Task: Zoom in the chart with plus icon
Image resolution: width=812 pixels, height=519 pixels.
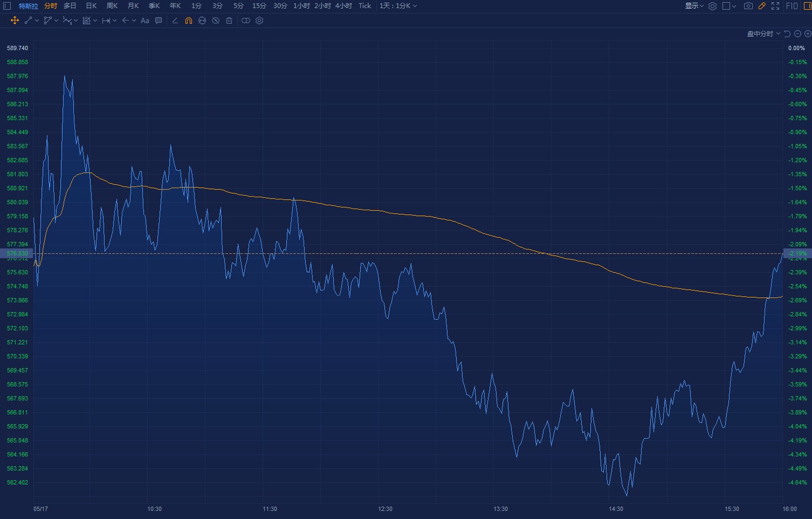Action: [807, 34]
